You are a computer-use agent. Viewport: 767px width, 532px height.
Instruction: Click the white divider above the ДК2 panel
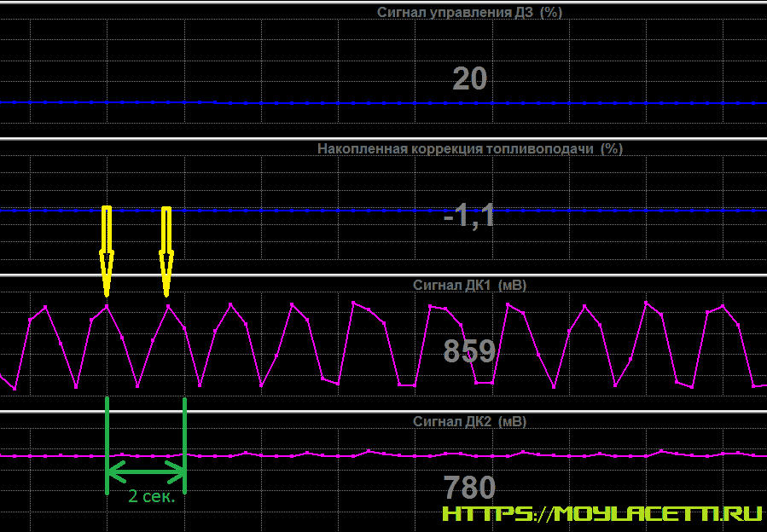pos(383,412)
